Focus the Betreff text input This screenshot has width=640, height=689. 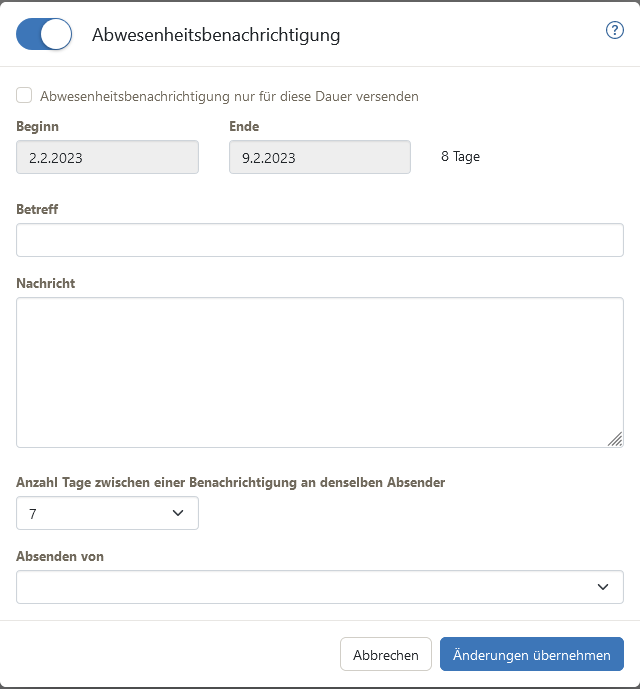click(x=320, y=240)
